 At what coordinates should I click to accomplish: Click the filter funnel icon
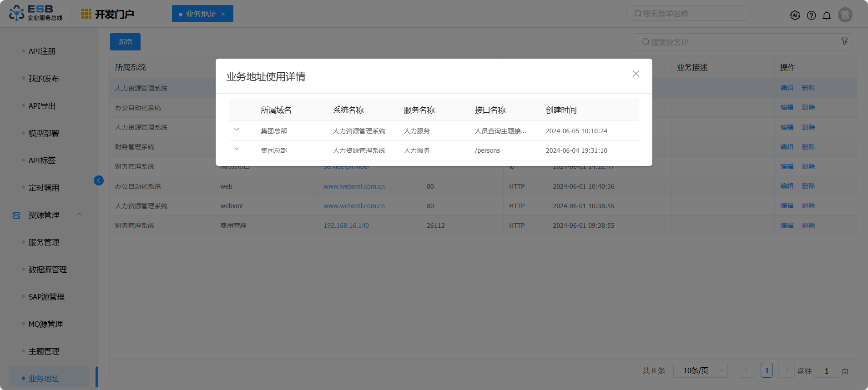844,41
